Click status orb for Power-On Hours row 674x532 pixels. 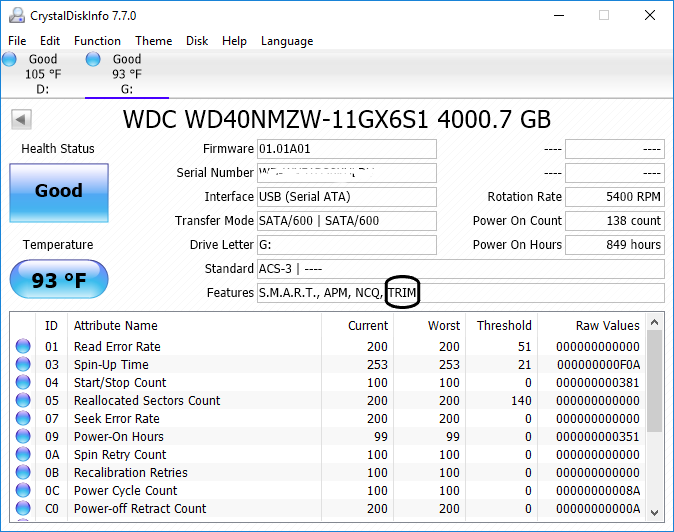[x=23, y=436]
